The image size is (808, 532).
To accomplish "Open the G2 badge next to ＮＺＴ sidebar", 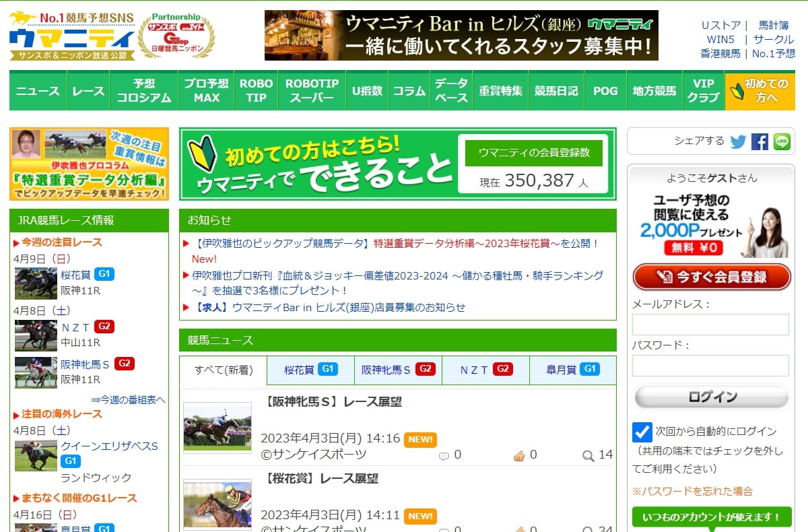I will coord(104,327).
